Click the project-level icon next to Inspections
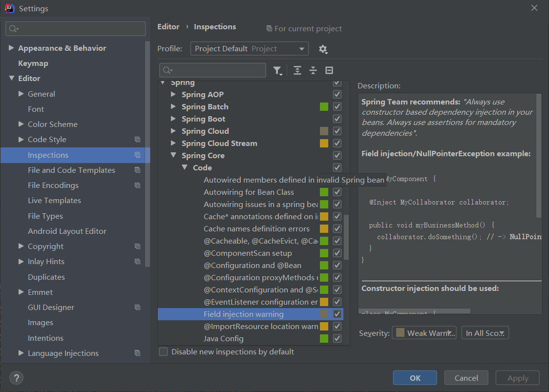Screen dimensions: 549x392 point(138,155)
